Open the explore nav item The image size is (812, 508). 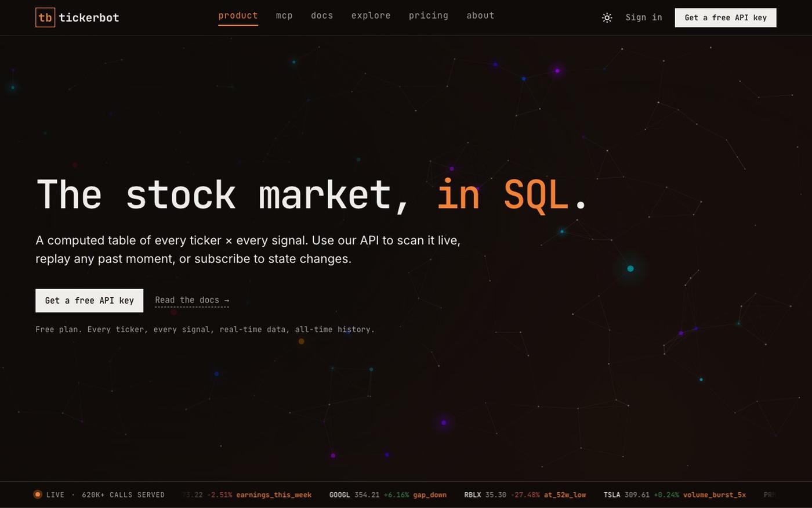pyautogui.click(x=371, y=16)
